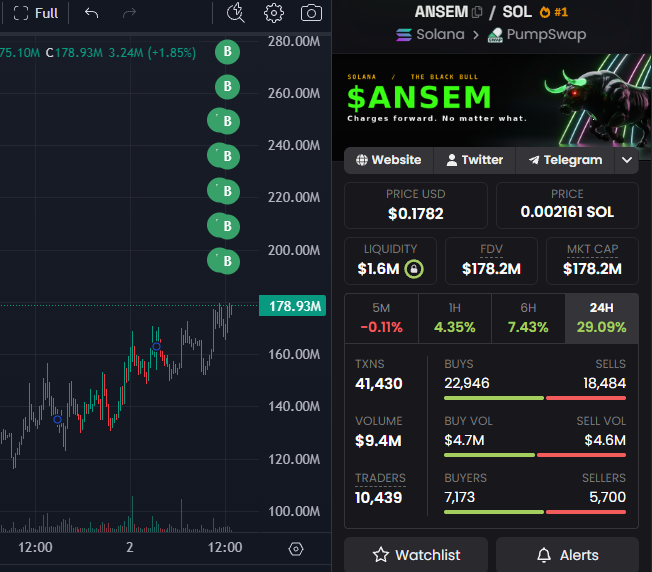The width and height of the screenshot is (652, 572).
Task: Click the MKT CAP $178.2M value
Action: coord(592,269)
